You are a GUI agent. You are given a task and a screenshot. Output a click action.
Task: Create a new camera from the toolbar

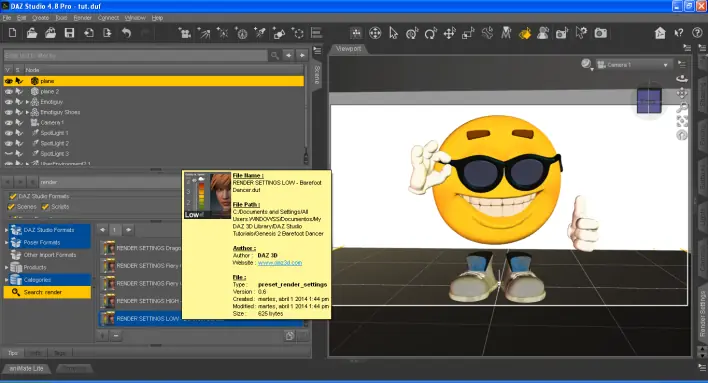[x=185, y=33]
